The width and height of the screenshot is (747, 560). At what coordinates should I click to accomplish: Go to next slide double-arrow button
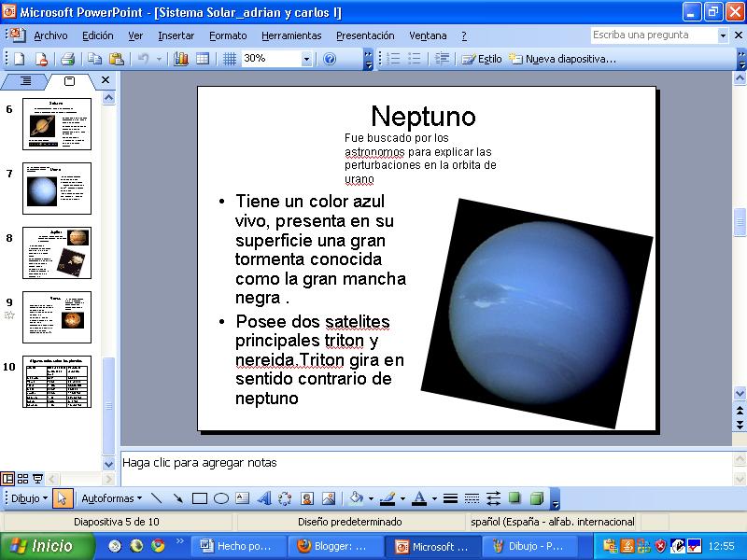tap(740, 425)
